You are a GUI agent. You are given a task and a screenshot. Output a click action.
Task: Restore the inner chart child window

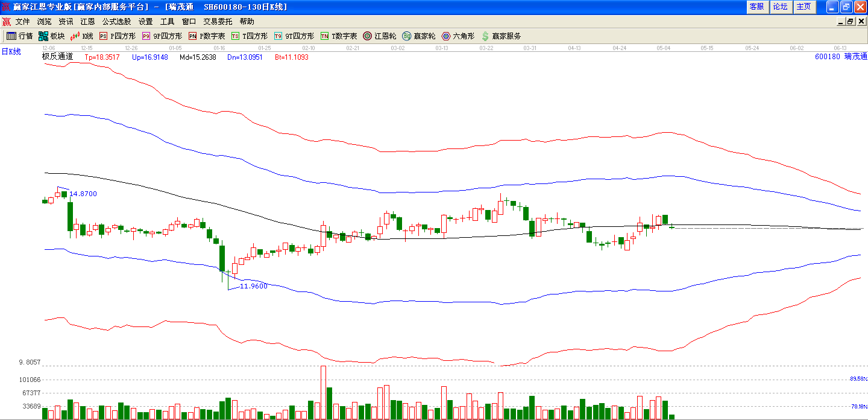click(x=851, y=22)
